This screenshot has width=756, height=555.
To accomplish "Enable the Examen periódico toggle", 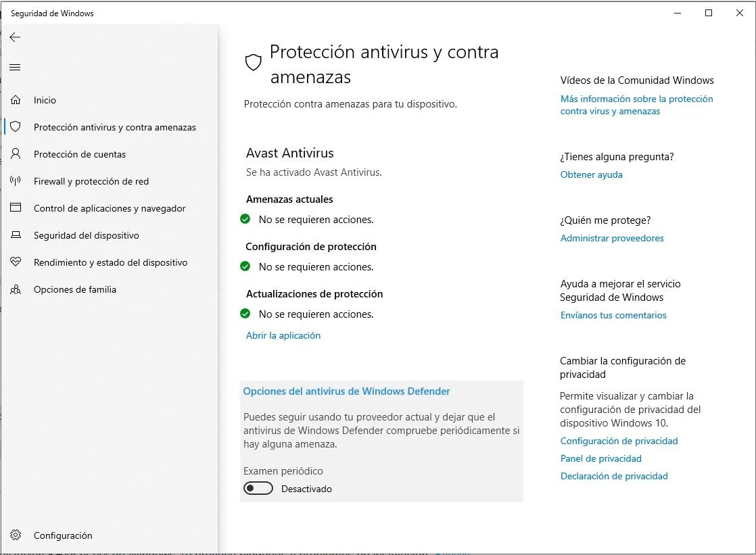I will [x=258, y=488].
